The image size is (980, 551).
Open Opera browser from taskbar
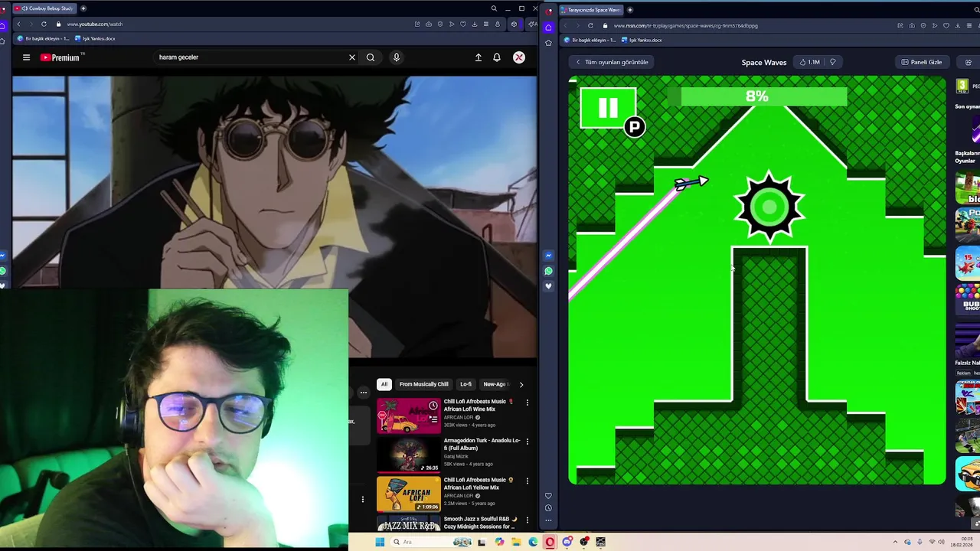tap(550, 542)
